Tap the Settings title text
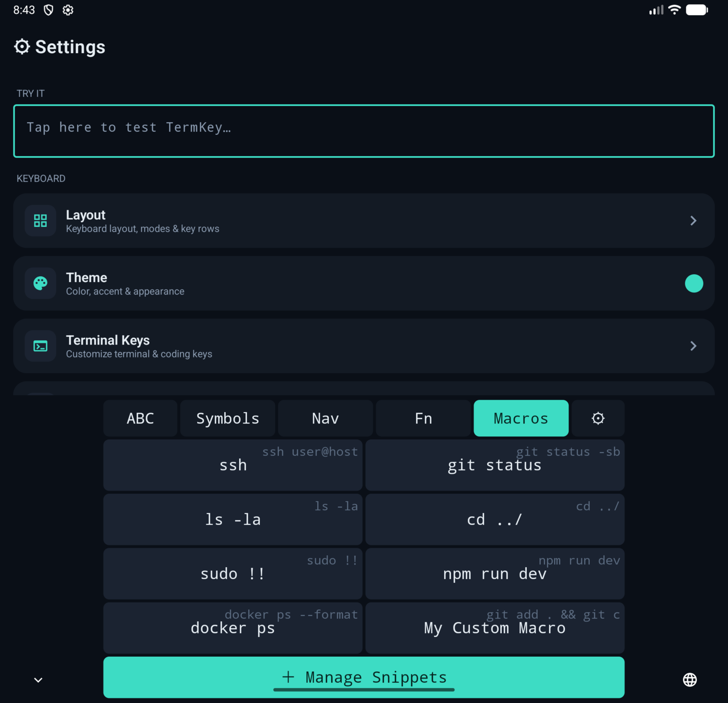This screenshot has width=728, height=703. pos(70,47)
